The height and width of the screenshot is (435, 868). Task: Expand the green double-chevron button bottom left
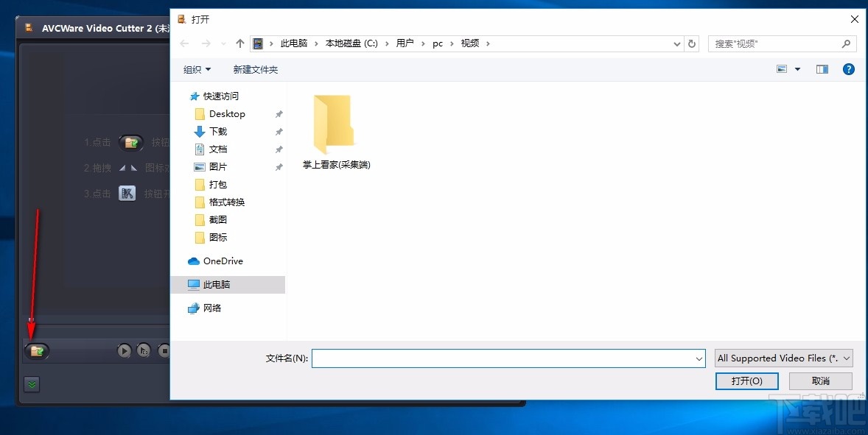(x=31, y=383)
